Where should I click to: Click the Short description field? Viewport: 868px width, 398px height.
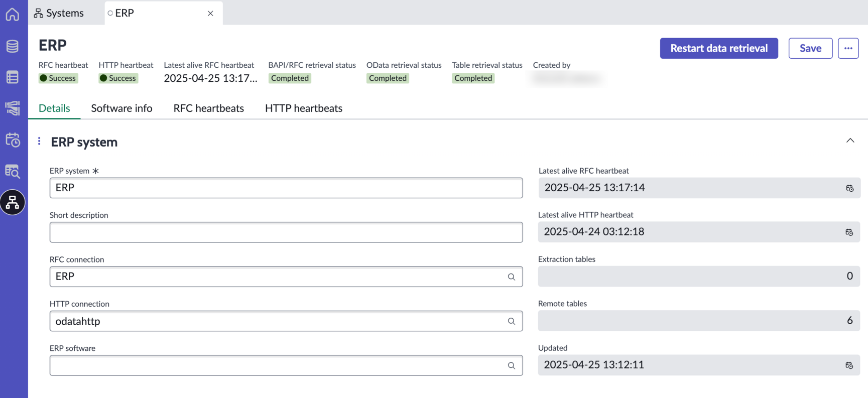click(286, 232)
